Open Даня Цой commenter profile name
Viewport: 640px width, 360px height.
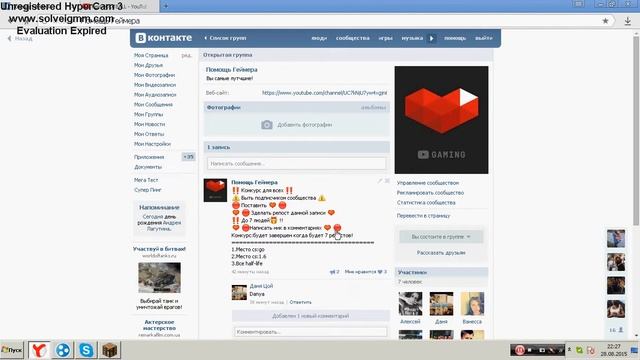click(261, 286)
